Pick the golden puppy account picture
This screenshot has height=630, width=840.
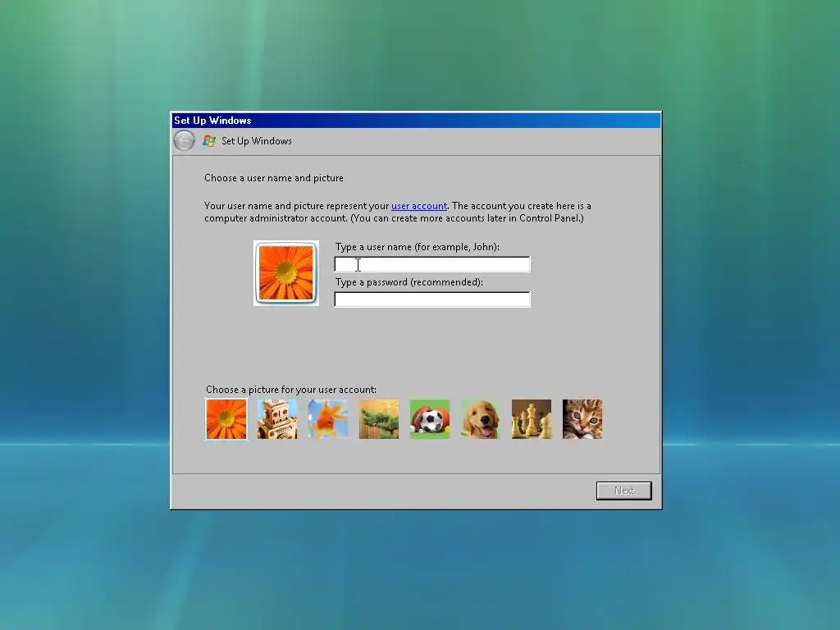pos(481,419)
